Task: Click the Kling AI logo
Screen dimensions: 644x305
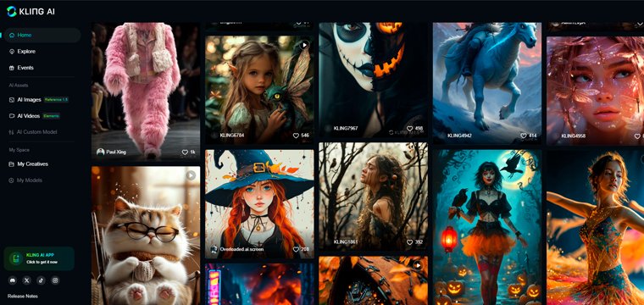Action: point(31,12)
